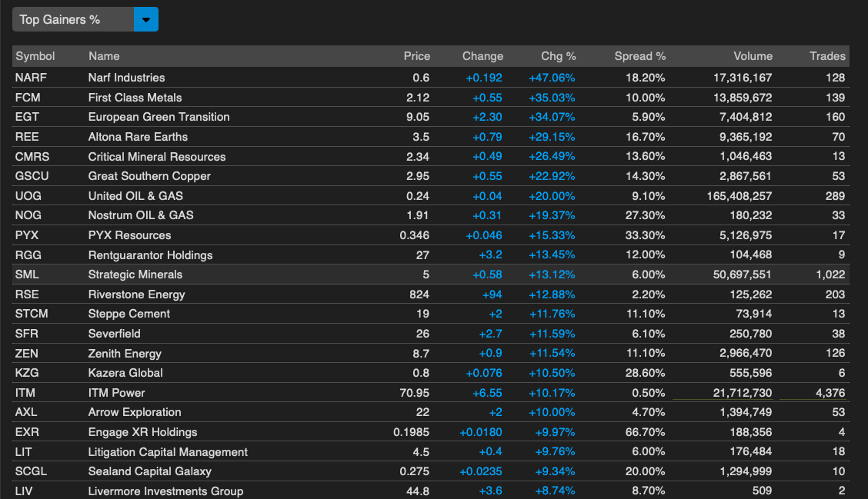Viewport: 868px width, 499px height.
Task: Sort by the Change column header
Action: 482,56
